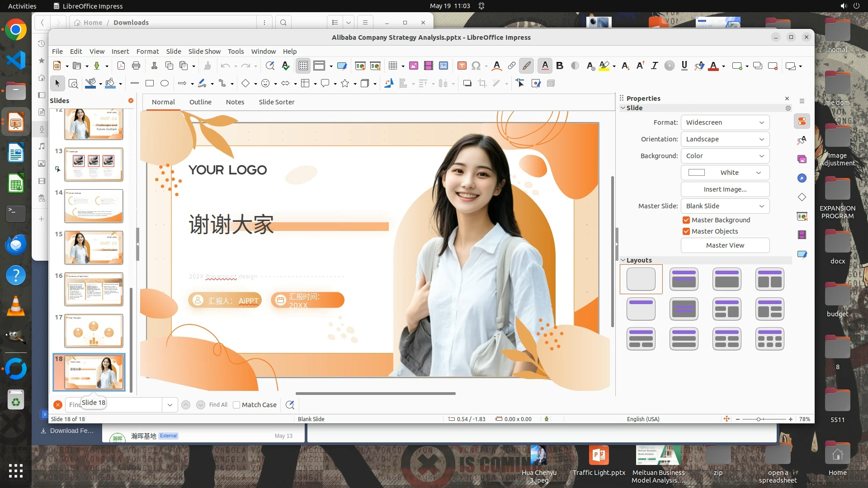This screenshot has height=488, width=868.
Task: Open the Format dropdown showing Widescreen
Action: (x=725, y=122)
